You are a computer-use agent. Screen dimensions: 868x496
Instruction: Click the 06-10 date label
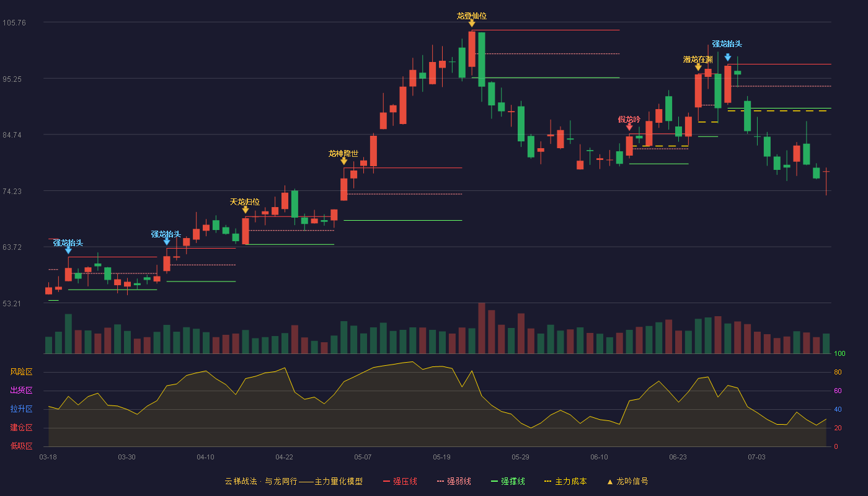[x=599, y=457]
